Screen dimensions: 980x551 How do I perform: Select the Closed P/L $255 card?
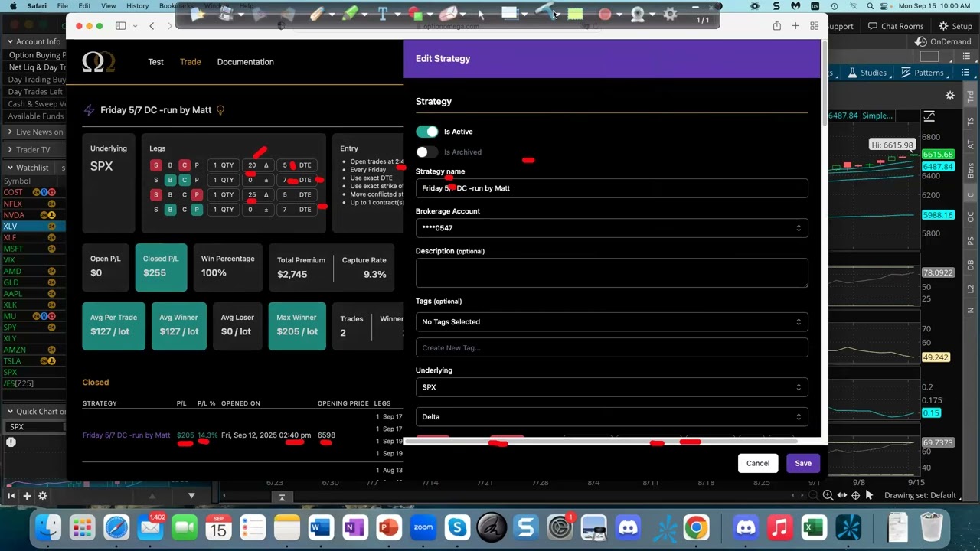coord(161,268)
